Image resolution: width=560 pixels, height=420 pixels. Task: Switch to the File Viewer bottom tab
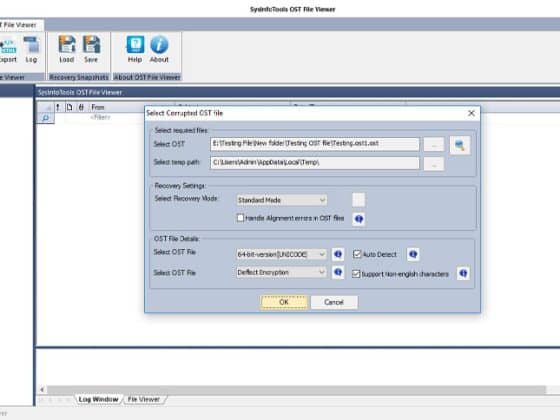click(144, 399)
